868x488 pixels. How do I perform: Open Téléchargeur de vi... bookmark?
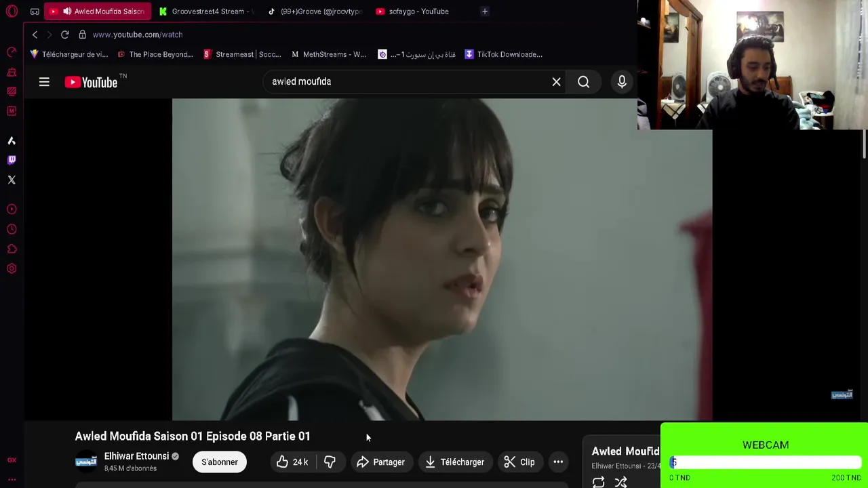(69, 54)
